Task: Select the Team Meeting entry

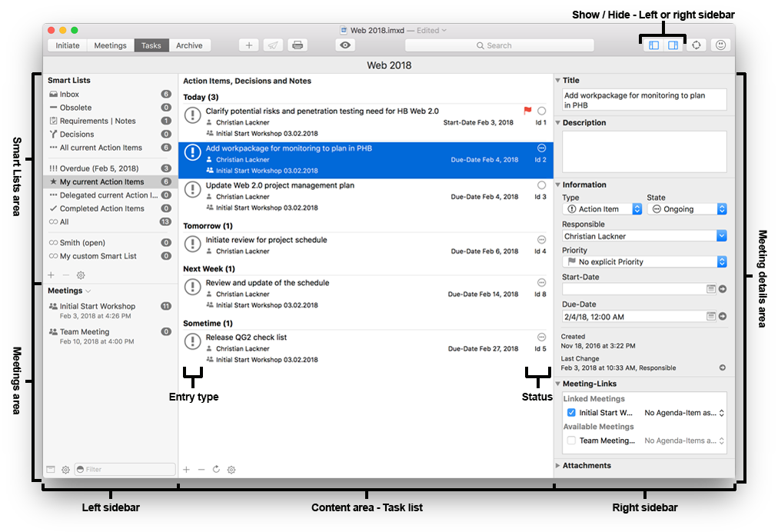Action: 110,336
